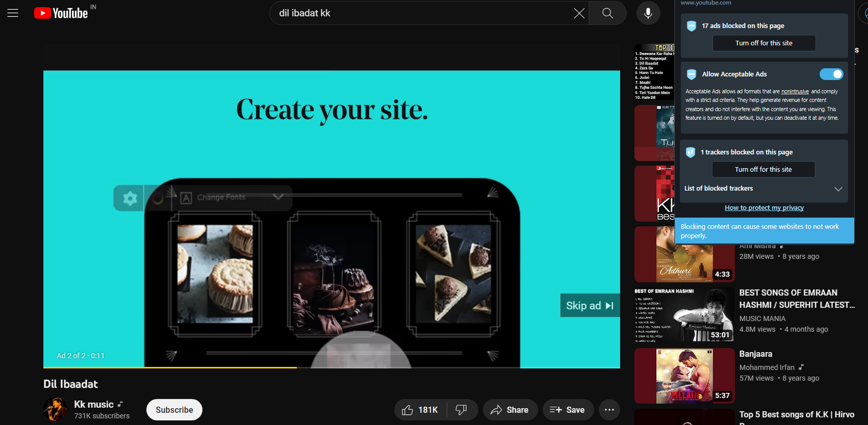The image size is (868, 425).
Task: Click the 4.8M views 4 months ago text
Action: pyautogui.click(x=784, y=330)
